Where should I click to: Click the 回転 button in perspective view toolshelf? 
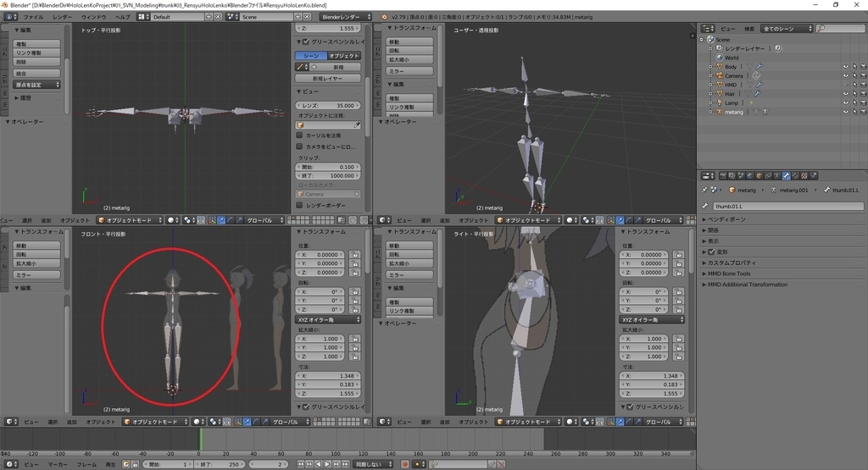(x=409, y=50)
